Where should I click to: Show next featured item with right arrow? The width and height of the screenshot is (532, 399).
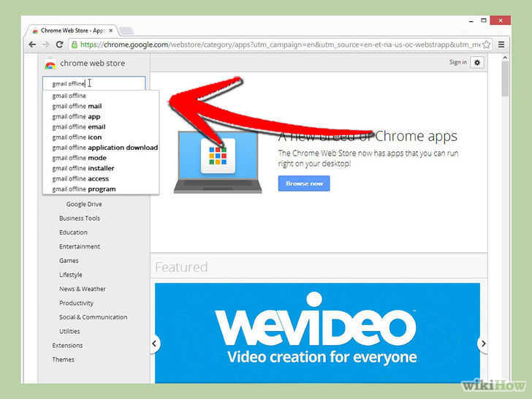(483, 343)
